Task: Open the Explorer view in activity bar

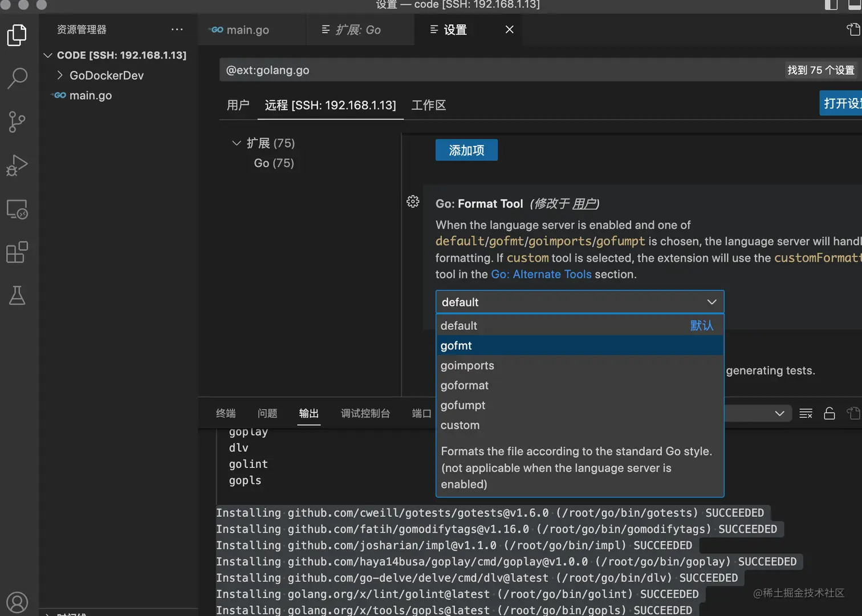Action: [x=17, y=35]
